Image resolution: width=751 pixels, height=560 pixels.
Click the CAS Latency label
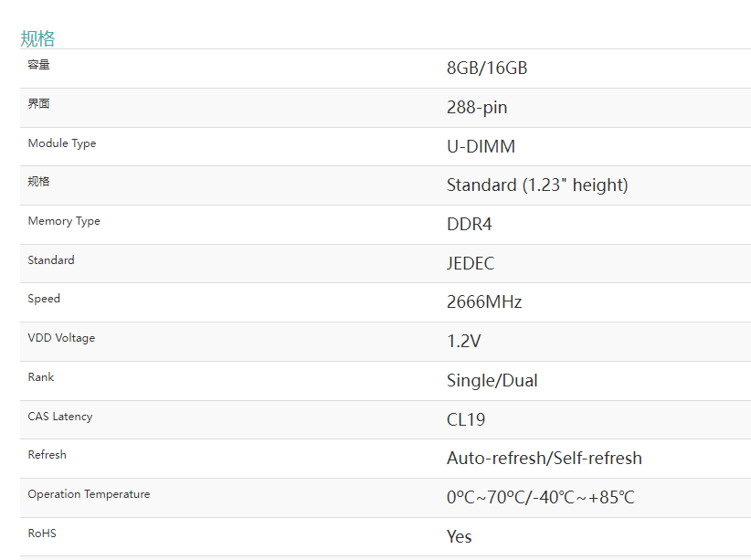pyautogui.click(x=59, y=417)
